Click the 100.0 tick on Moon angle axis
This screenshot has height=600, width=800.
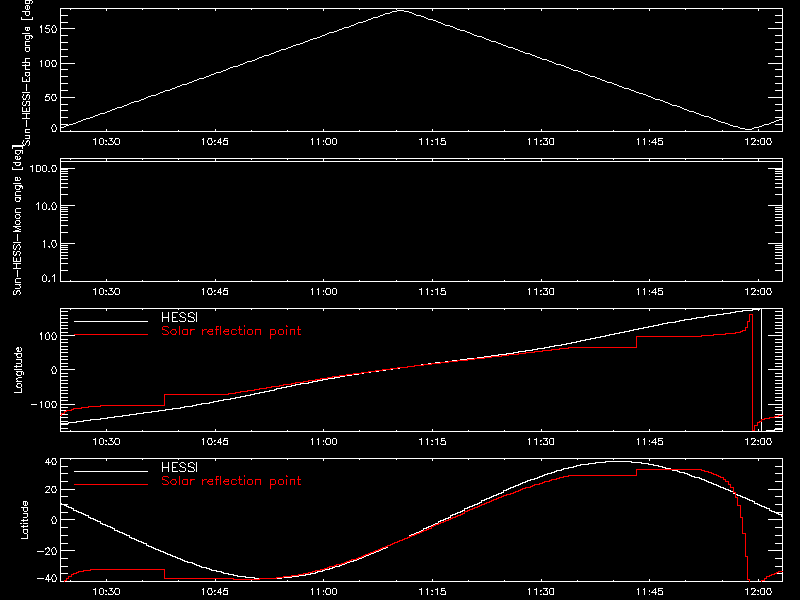coord(43,168)
